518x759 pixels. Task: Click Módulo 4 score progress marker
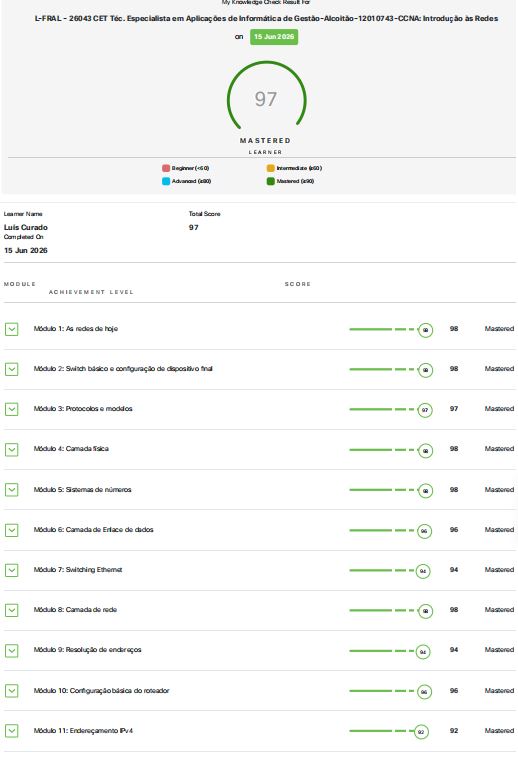pos(426,451)
